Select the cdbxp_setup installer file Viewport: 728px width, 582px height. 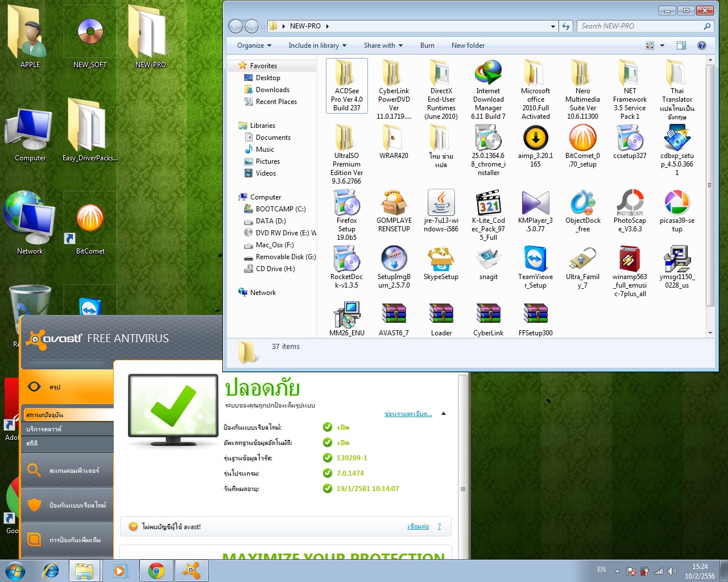tap(677, 151)
